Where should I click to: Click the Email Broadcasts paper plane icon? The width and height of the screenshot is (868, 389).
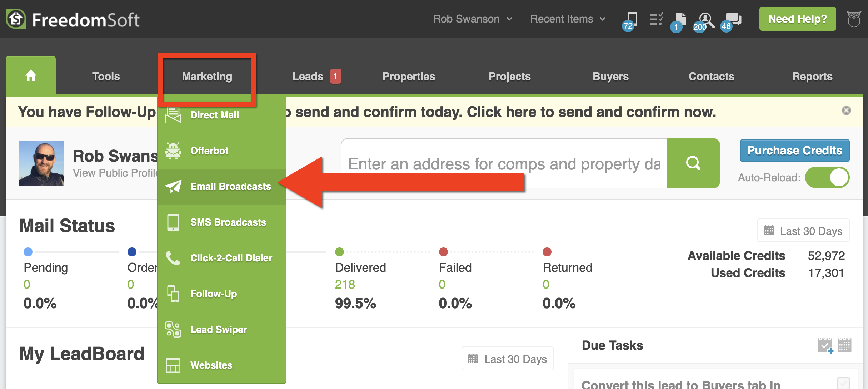[x=173, y=186]
